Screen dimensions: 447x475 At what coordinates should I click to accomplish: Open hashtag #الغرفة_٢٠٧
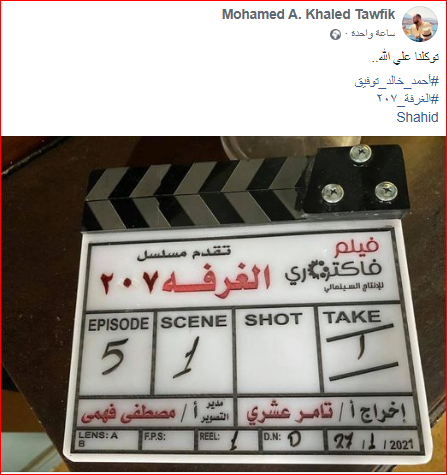(x=408, y=98)
